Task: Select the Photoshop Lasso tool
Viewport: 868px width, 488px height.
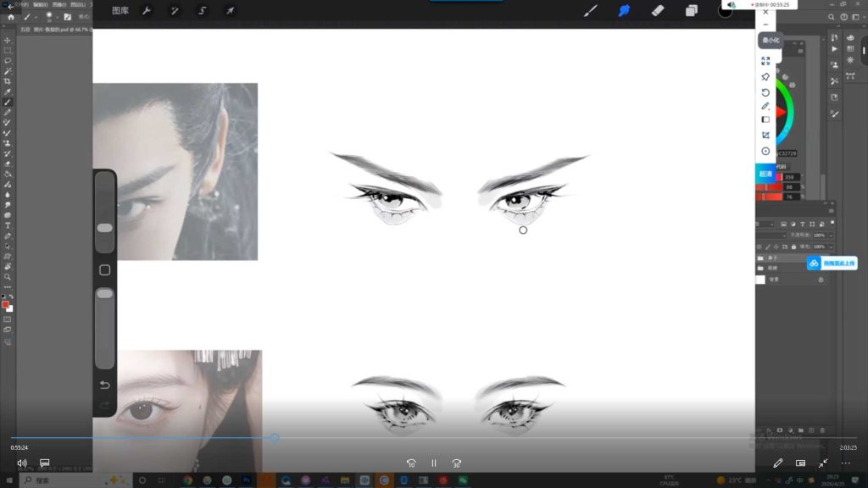Action: [7, 61]
